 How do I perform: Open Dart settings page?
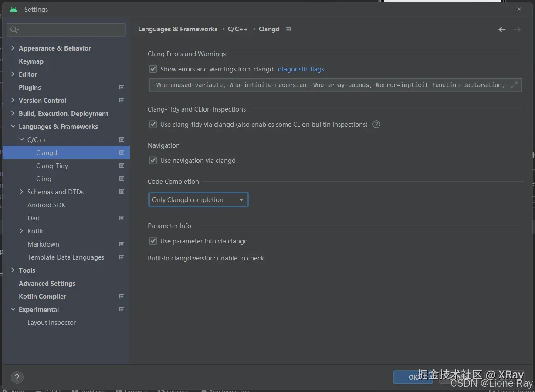(34, 218)
